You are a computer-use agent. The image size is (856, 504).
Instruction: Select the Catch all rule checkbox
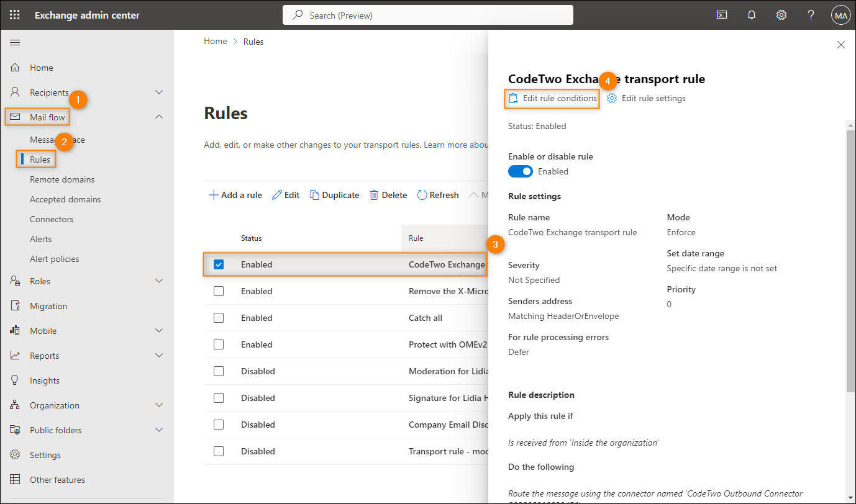[219, 318]
